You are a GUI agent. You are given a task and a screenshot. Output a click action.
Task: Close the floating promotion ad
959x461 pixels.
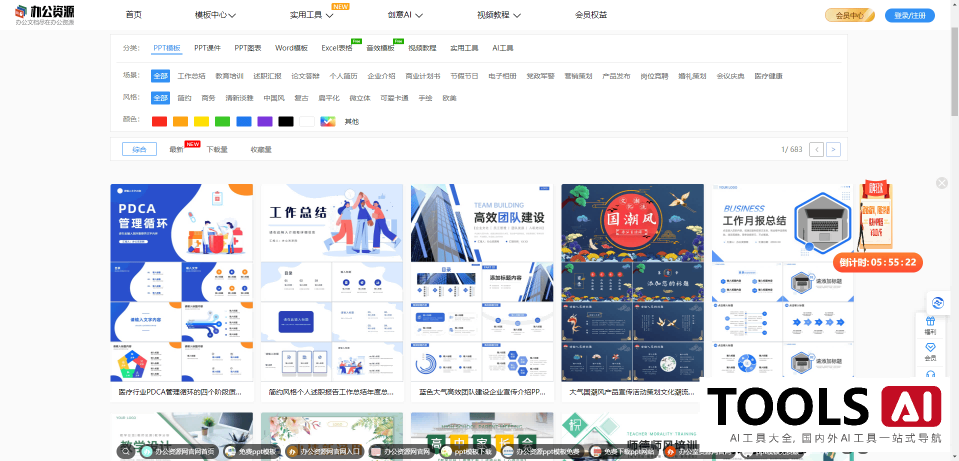(942, 183)
